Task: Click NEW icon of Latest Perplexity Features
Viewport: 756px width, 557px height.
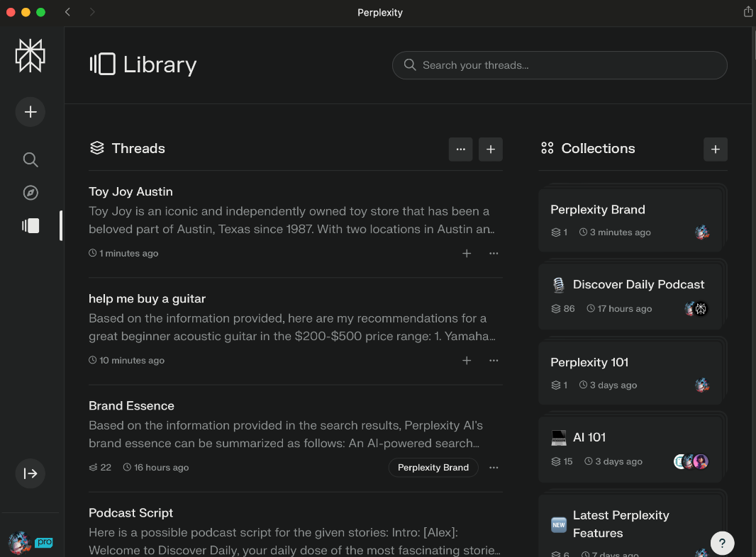Action: click(559, 524)
